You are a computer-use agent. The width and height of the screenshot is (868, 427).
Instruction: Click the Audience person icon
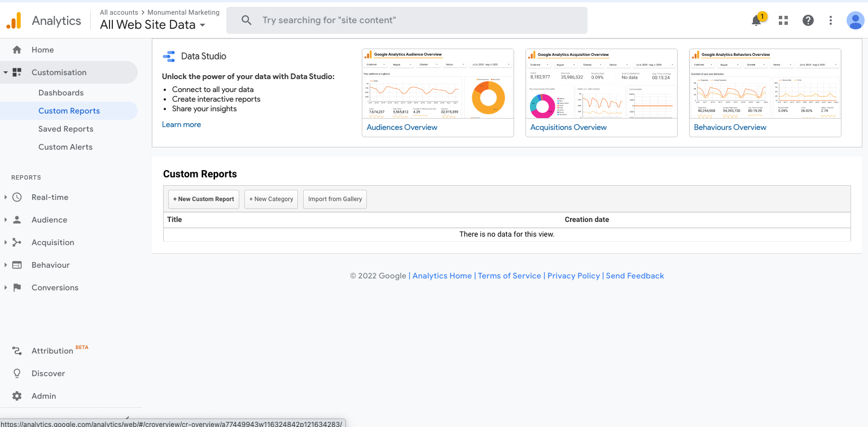click(x=17, y=220)
